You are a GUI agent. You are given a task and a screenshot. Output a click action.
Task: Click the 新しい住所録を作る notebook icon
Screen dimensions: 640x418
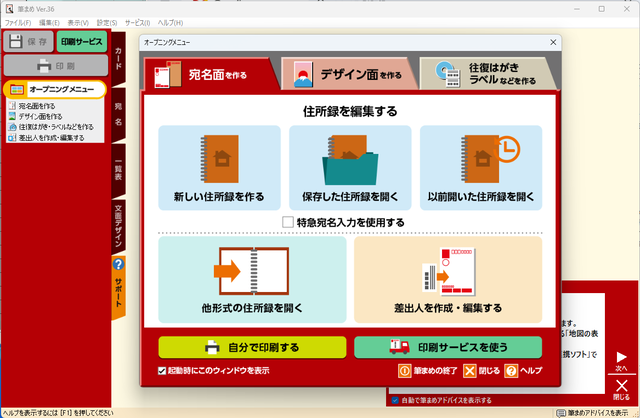220,159
